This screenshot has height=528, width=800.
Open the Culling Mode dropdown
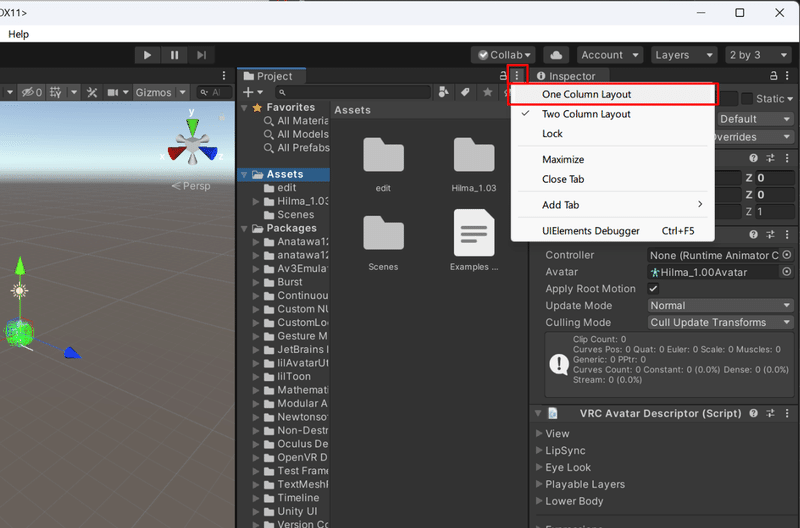720,322
